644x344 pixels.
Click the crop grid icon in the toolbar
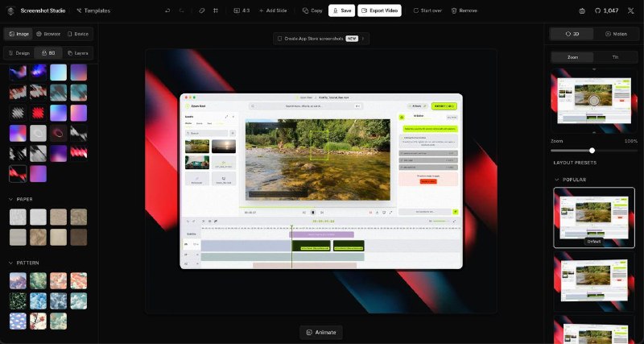(216, 10)
